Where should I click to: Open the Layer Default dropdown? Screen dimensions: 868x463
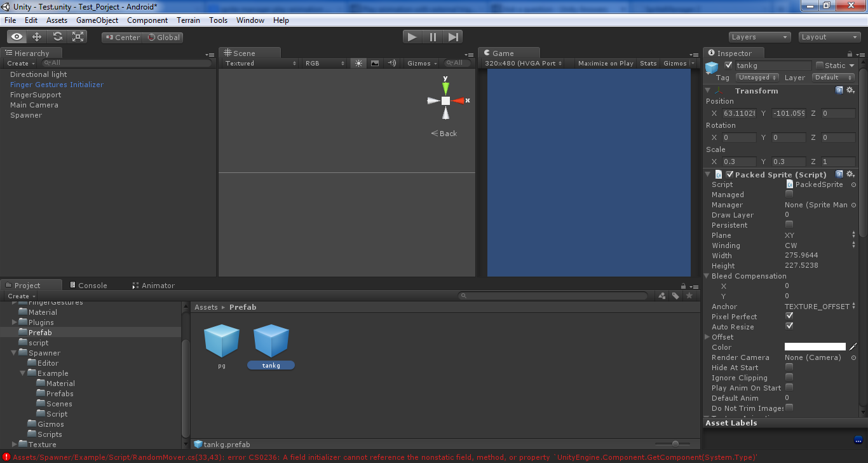(832, 78)
